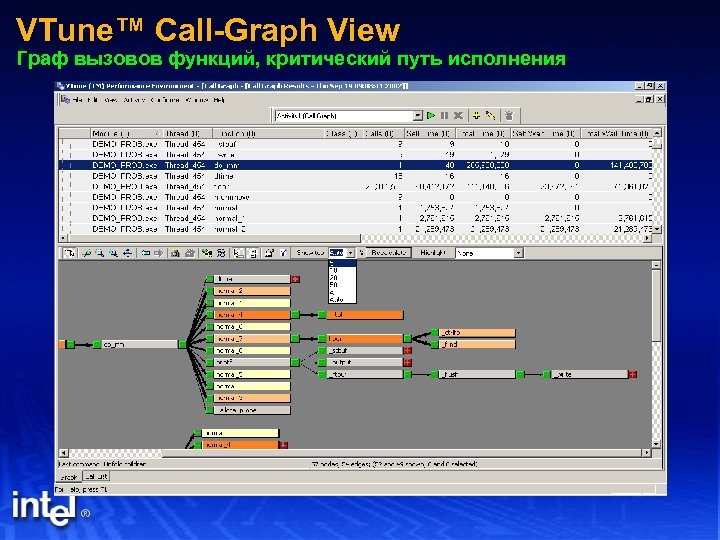
Task: Sort by the Calls column header
Action: pos(383,134)
